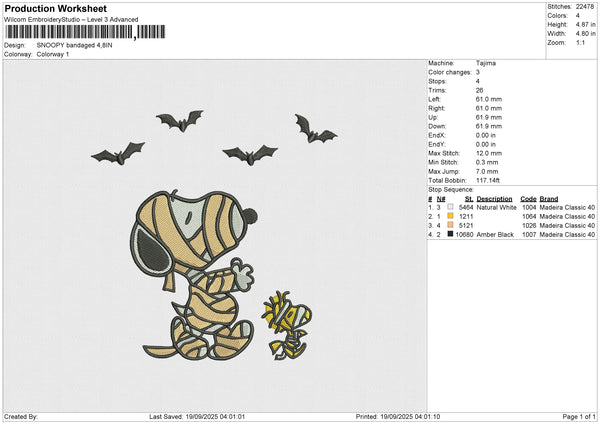Click the 'Trims:' label
This screenshot has width=600, height=424.
pos(437,90)
